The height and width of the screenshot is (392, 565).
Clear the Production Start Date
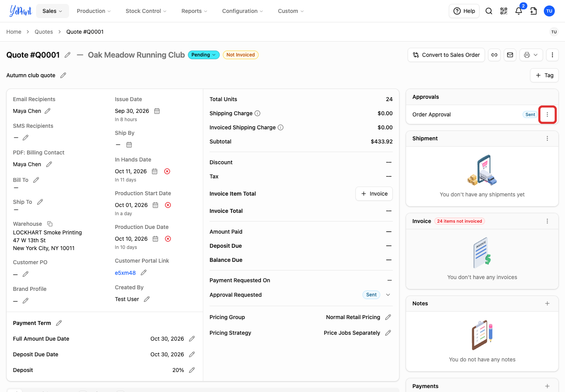168,205
